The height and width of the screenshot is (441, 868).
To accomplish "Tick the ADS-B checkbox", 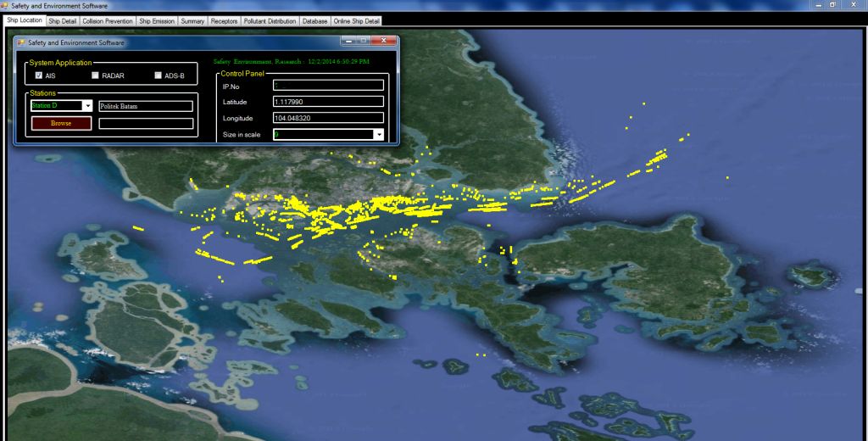I will (x=158, y=75).
